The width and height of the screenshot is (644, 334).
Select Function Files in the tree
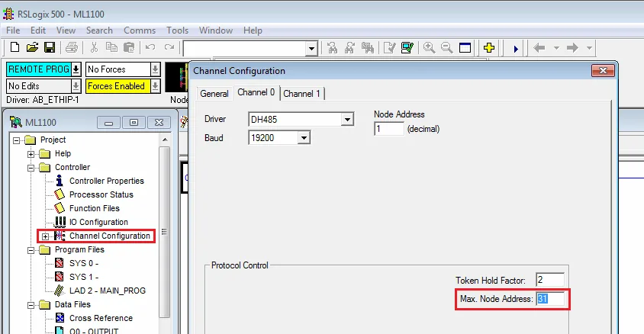[94, 208]
